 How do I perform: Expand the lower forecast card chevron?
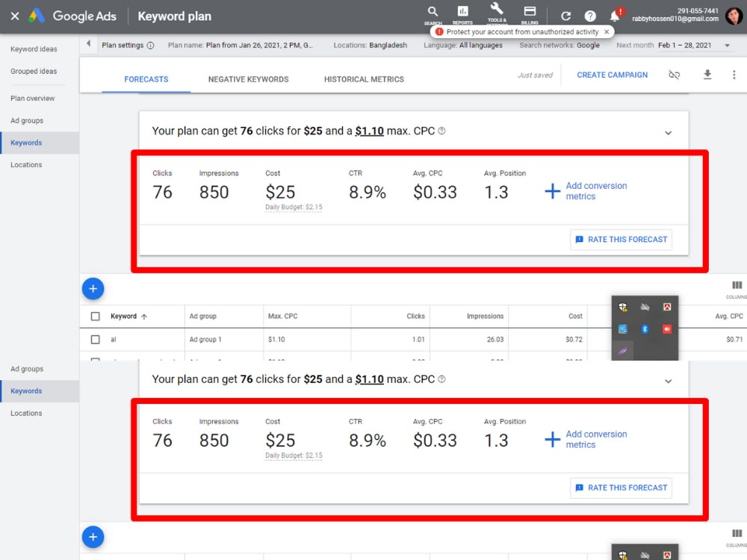tap(668, 382)
